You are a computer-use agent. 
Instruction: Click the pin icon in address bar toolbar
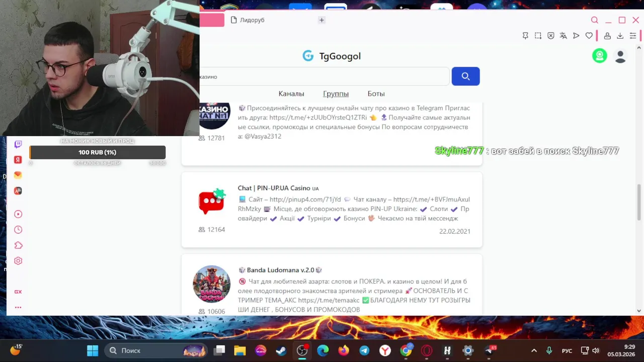525,36
